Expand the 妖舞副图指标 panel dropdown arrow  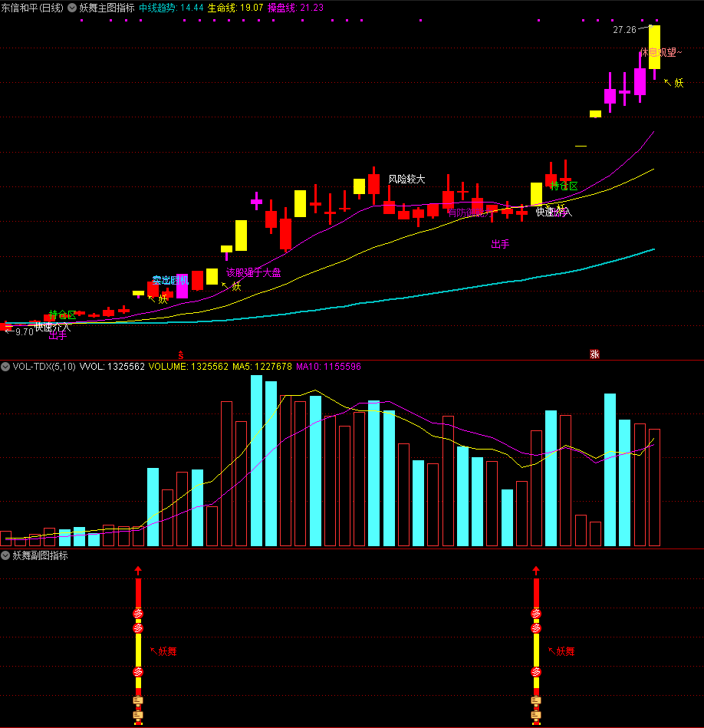click(6, 555)
